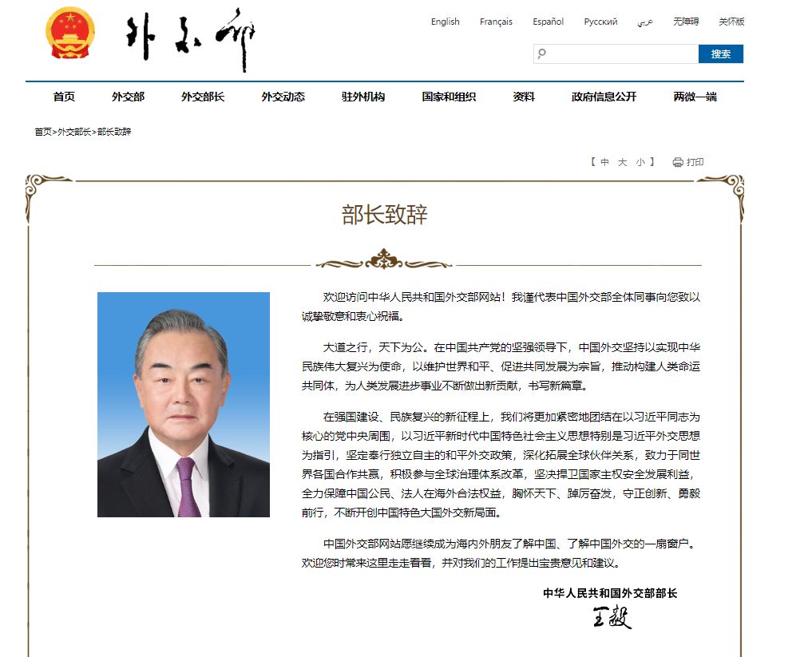Image resolution: width=812 pixels, height=657 pixels.
Task: Open the 外交部长 navigation menu
Action: tap(203, 97)
